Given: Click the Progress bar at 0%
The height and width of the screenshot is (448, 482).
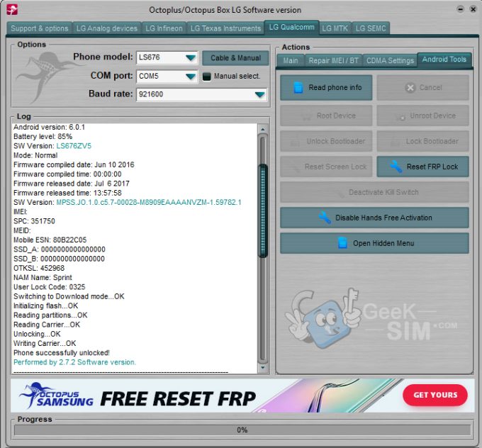Looking at the screenshot, I should click(242, 430).
